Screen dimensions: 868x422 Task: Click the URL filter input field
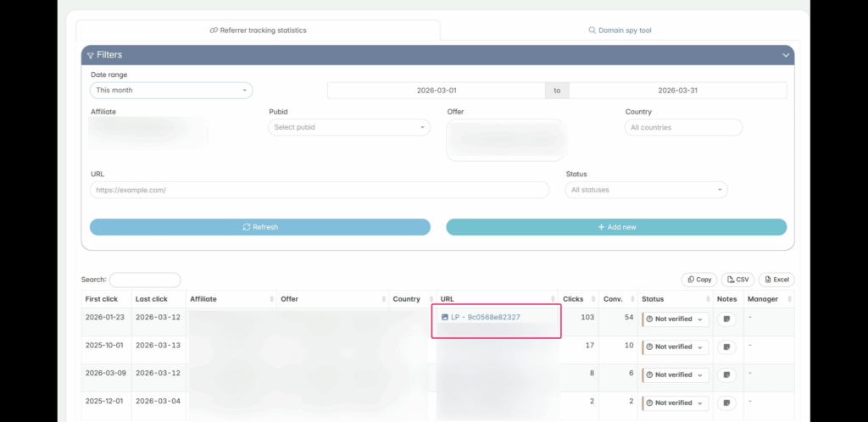(319, 190)
